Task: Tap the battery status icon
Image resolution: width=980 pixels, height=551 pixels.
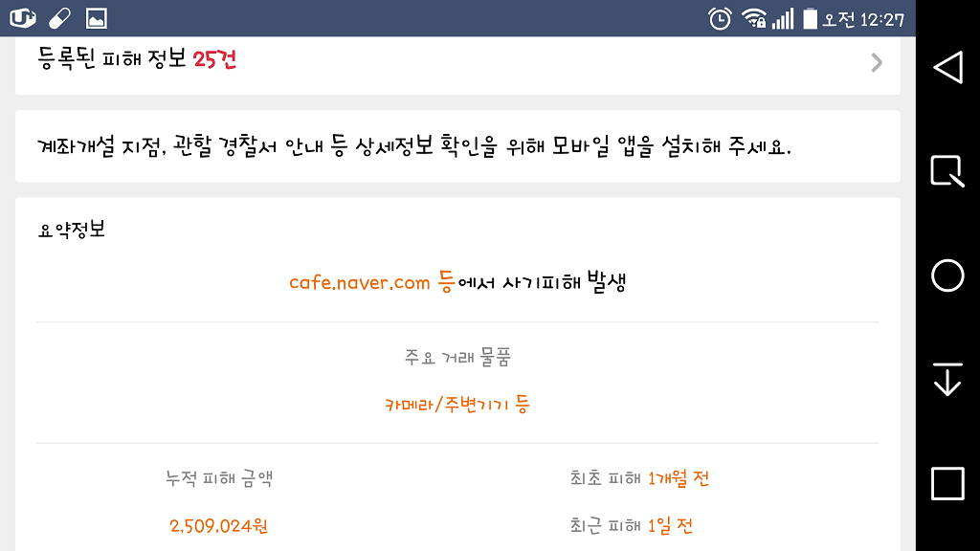Action: click(810, 19)
